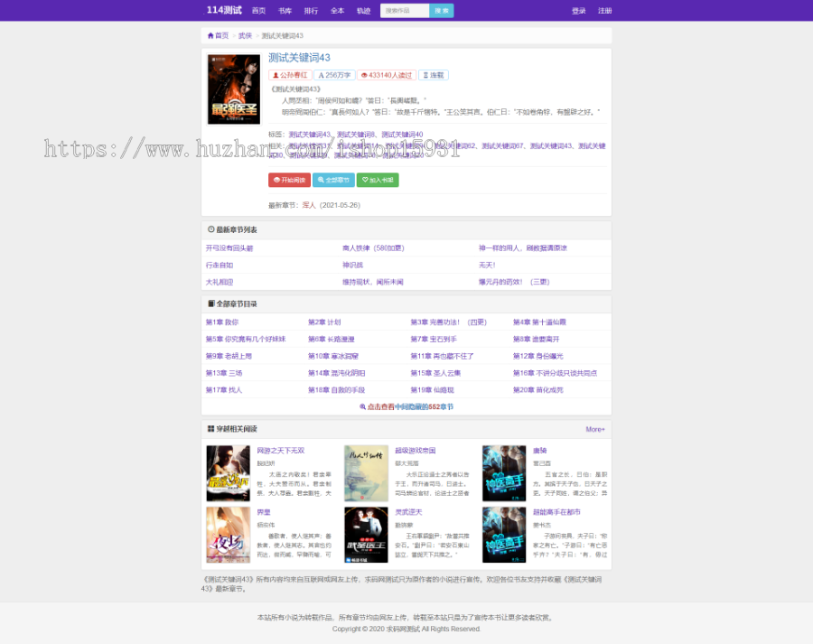This screenshot has height=644, width=813.
Task: Click book icon beside 全部章节目录
Action: click(211, 303)
